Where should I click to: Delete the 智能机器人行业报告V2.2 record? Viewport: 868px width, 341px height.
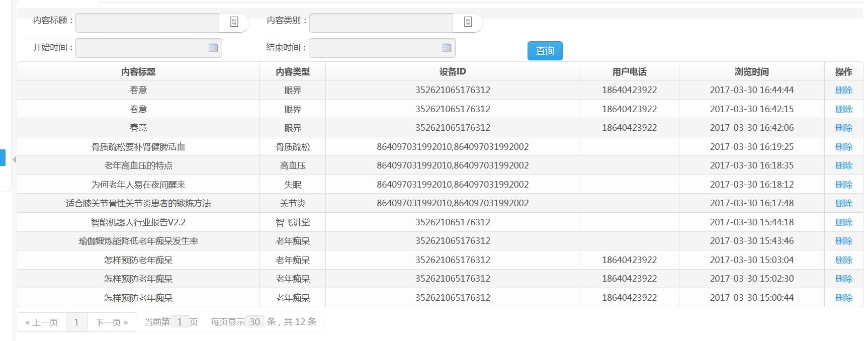pyautogui.click(x=843, y=222)
